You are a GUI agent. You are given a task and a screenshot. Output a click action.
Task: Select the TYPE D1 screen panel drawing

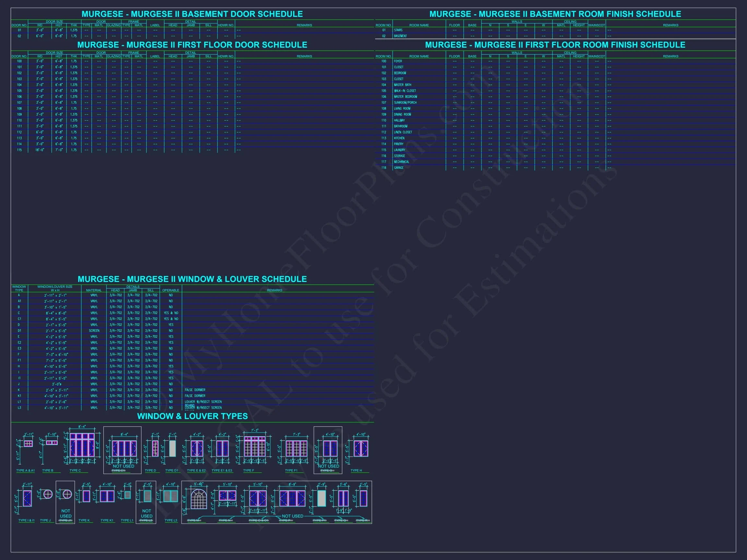click(x=172, y=449)
